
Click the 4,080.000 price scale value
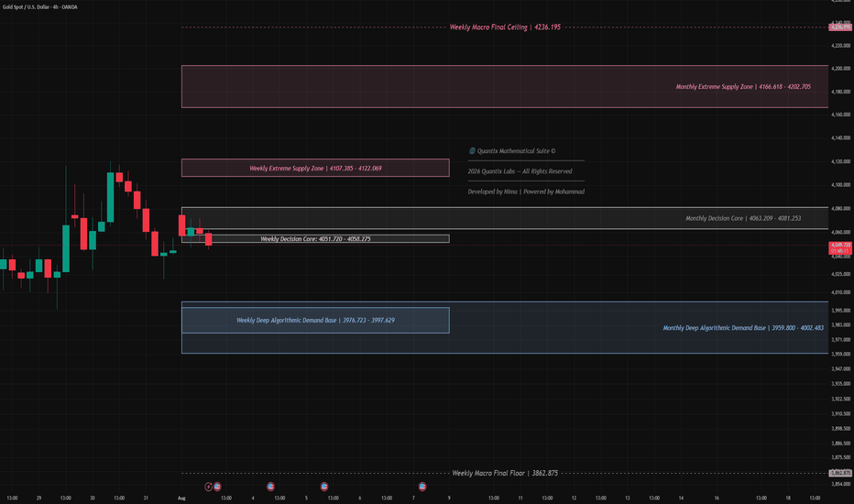[x=840, y=209]
